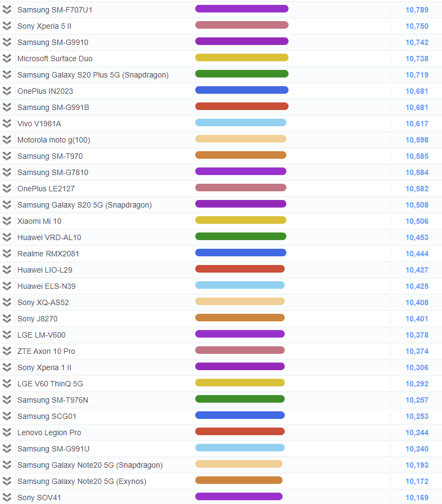
Task: Expand the LGE V60 ThinQ 5G row chevron
Action: click(7, 384)
